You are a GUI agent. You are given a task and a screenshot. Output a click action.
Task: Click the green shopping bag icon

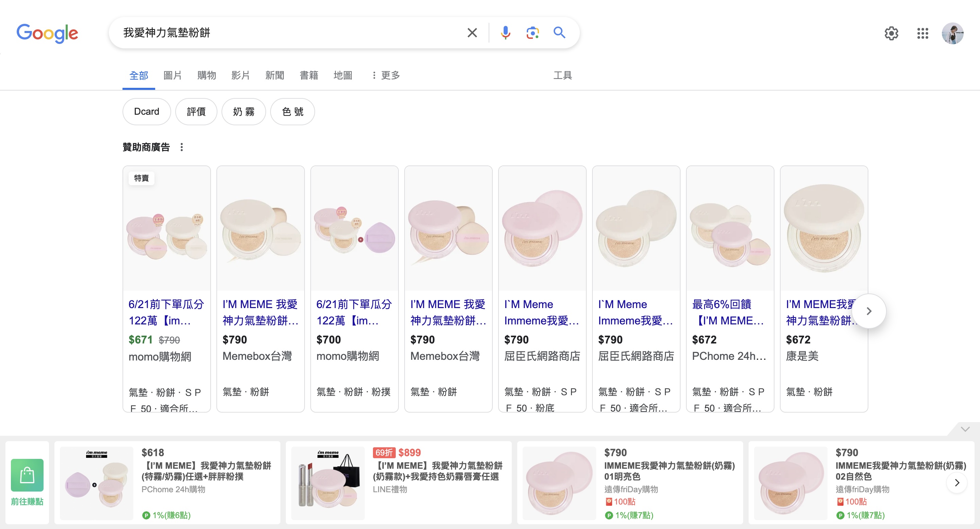click(27, 475)
